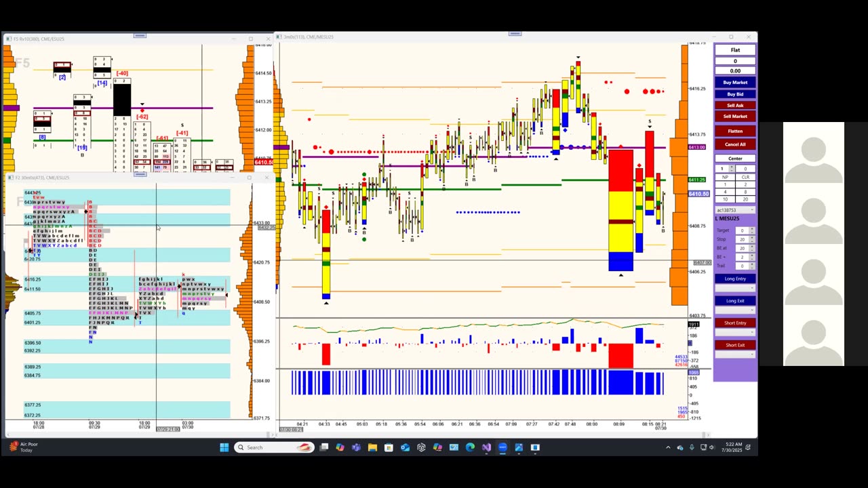Click the 6411.25 green price label

(x=696, y=180)
